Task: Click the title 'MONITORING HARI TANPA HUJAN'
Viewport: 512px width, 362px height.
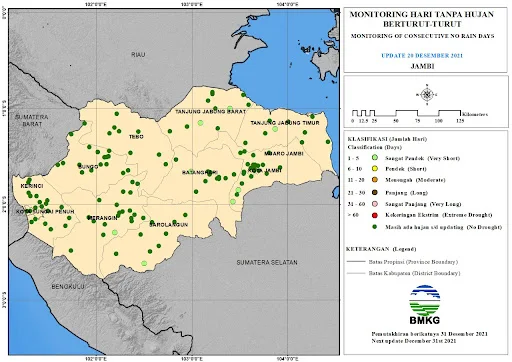Action: pos(422,14)
